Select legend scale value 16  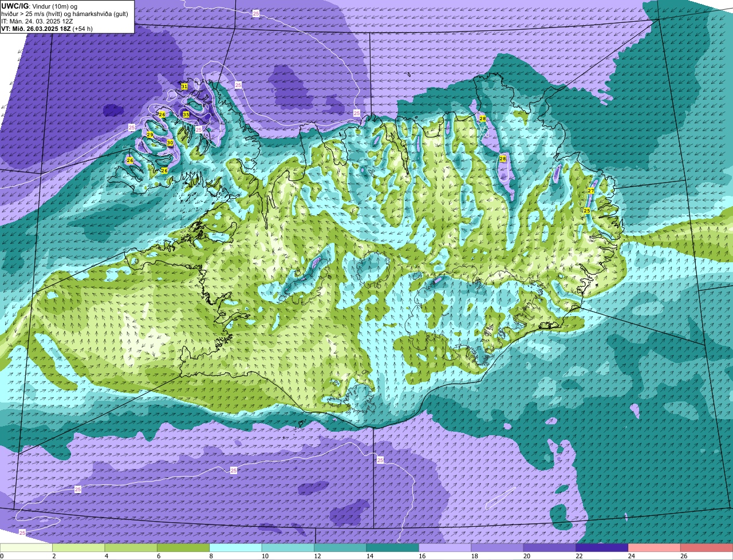tap(421, 556)
